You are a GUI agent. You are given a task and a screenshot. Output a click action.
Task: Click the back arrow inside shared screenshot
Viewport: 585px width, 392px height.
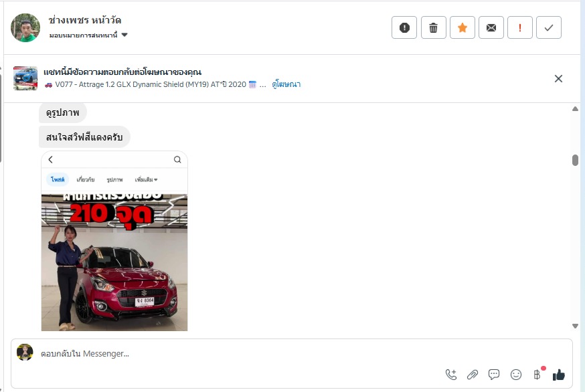(50, 160)
